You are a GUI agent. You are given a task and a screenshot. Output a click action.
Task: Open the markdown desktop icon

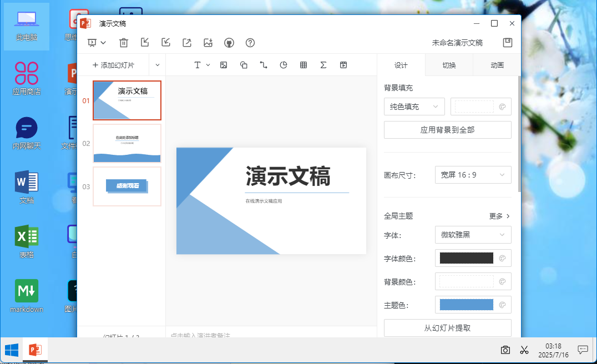coord(27,296)
